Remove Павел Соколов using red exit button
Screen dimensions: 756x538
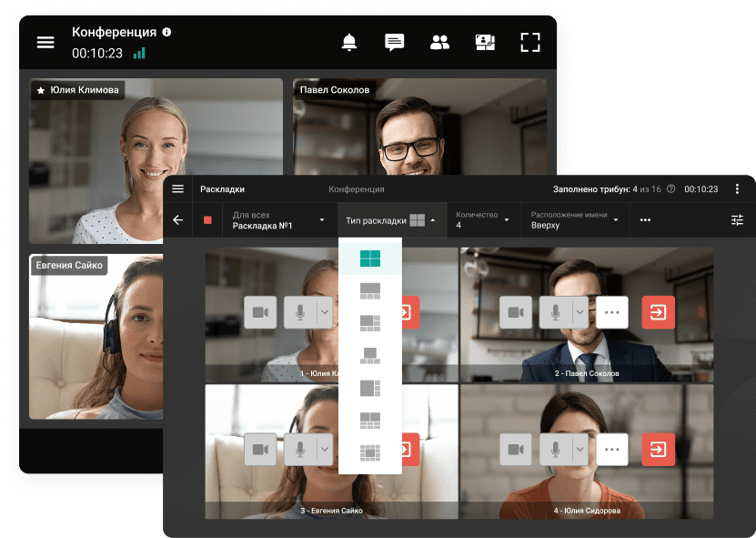[x=658, y=312]
